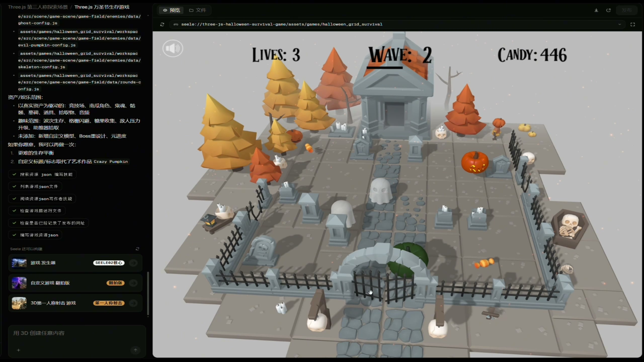This screenshot has height=362, width=644.
Task: Click the reload icon beside the address bar
Action: [x=162, y=24]
